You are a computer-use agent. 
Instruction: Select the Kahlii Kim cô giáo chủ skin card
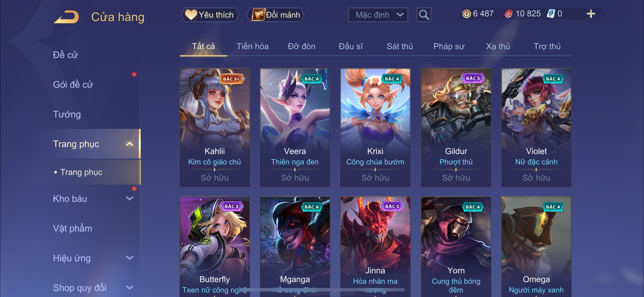coord(214,128)
